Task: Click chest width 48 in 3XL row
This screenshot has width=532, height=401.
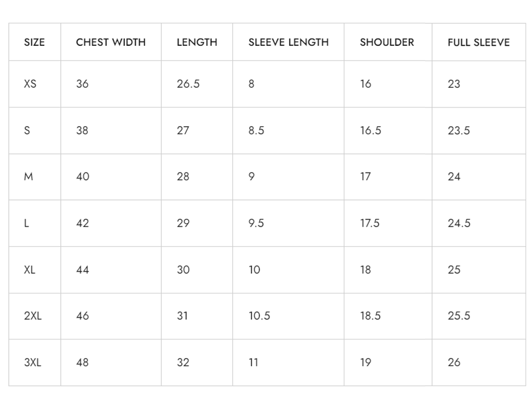Action: point(82,363)
